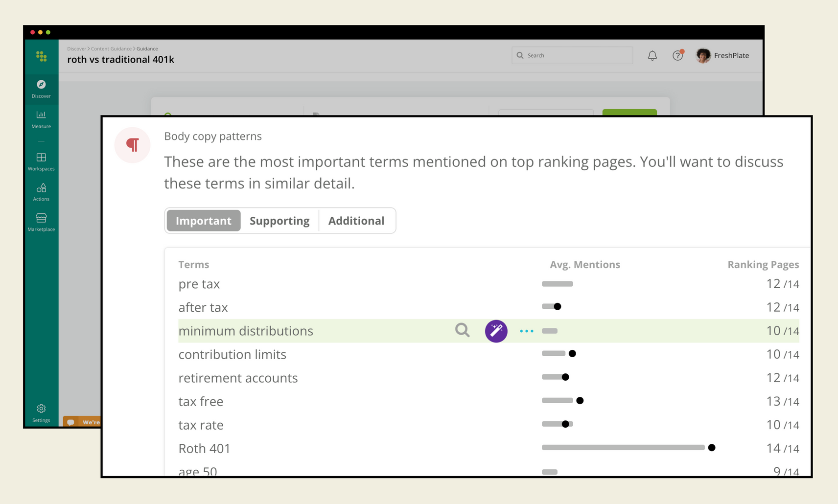The image size is (838, 504).
Task: Click the 13/14 ranking value for tax free
Action: pos(783,401)
